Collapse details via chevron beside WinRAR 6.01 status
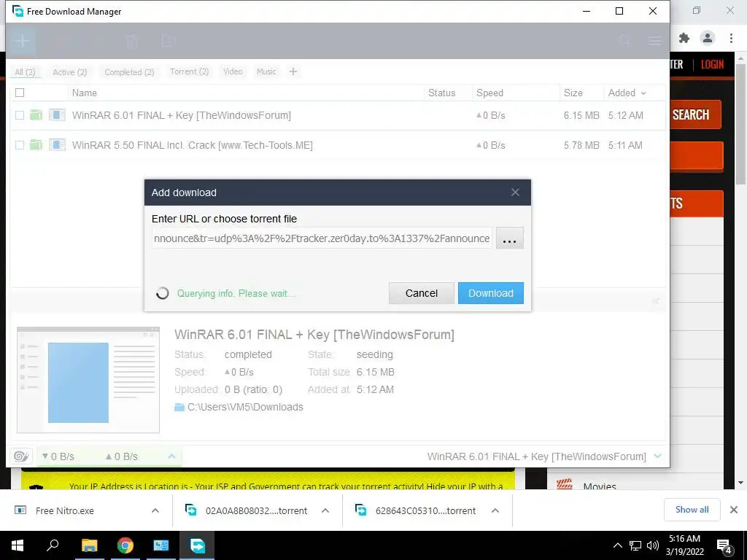Viewport: 747px width, 560px height. [658, 456]
